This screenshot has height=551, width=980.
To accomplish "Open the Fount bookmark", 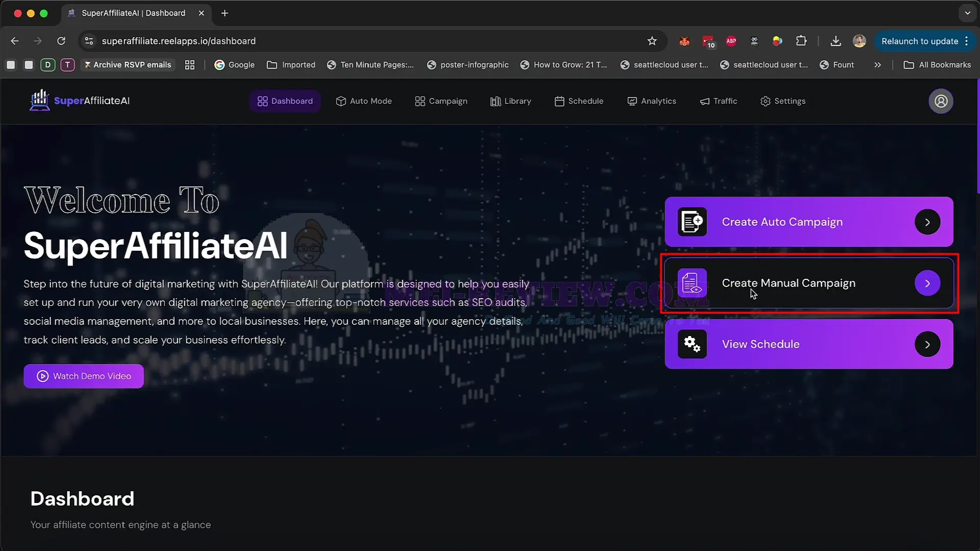I will point(836,65).
